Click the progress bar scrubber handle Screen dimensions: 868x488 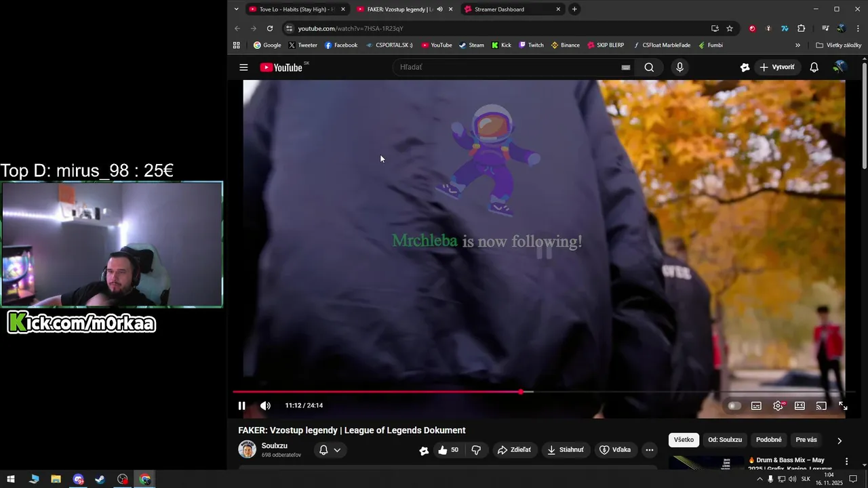tap(521, 392)
